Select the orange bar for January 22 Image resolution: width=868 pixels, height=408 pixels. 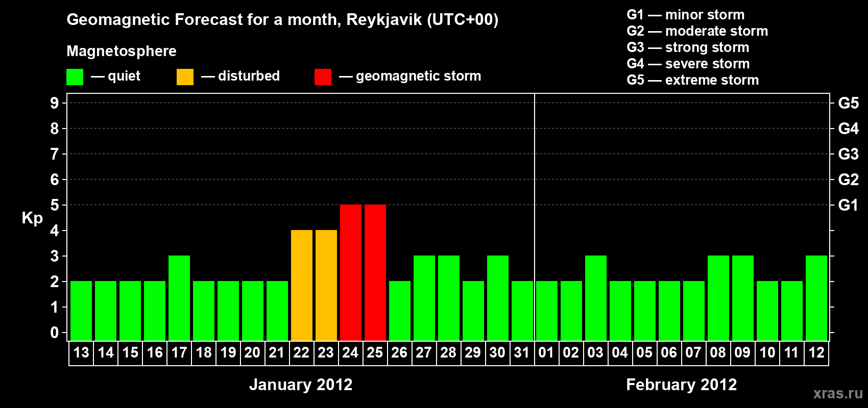[x=302, y=285]
